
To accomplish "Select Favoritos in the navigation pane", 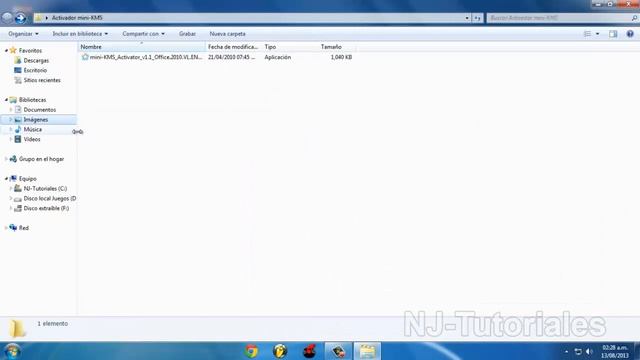I will 30,51.
